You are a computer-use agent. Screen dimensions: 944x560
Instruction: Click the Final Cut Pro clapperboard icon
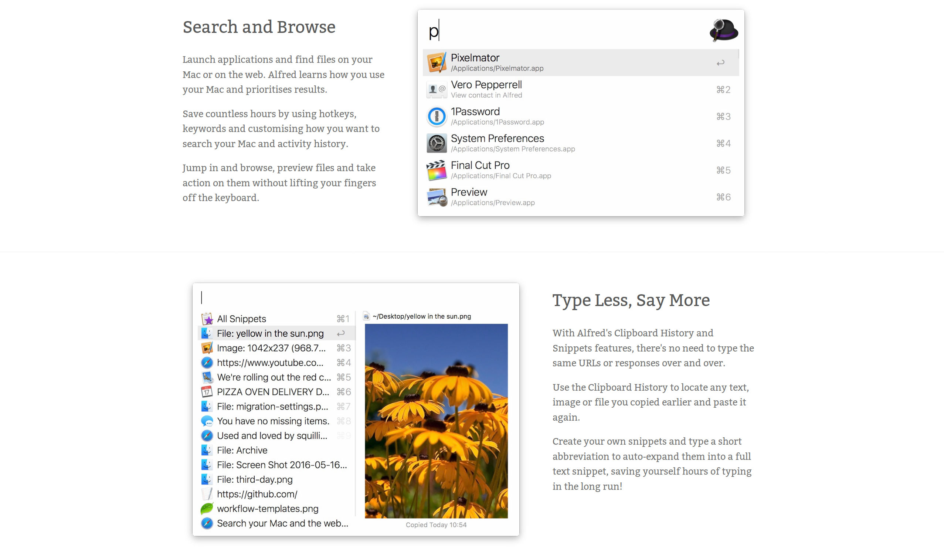(437, 170)
